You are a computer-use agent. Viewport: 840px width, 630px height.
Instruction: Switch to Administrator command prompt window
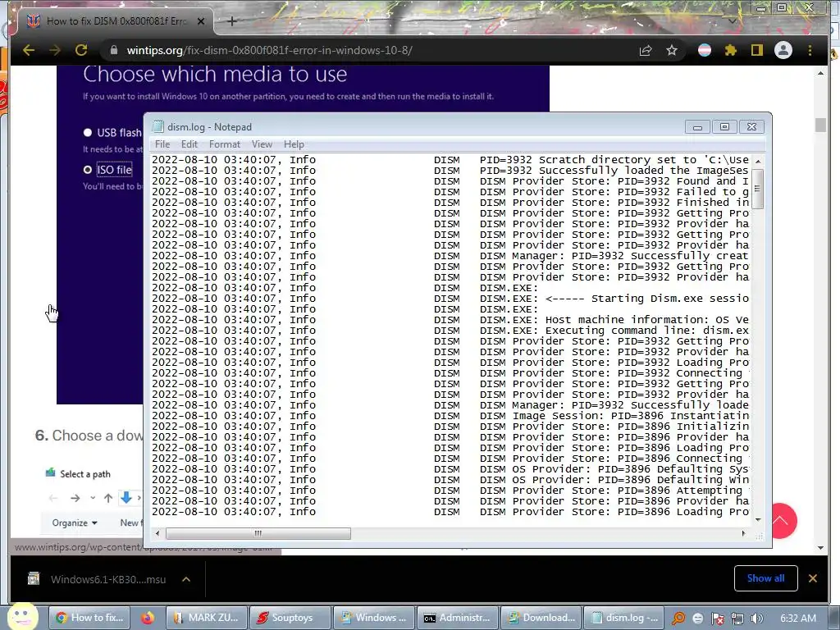coord(457,618)
